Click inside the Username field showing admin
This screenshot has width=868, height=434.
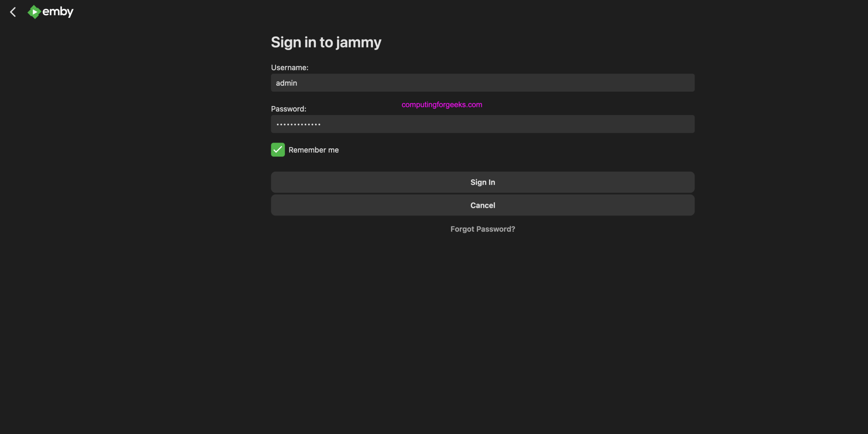482,83
